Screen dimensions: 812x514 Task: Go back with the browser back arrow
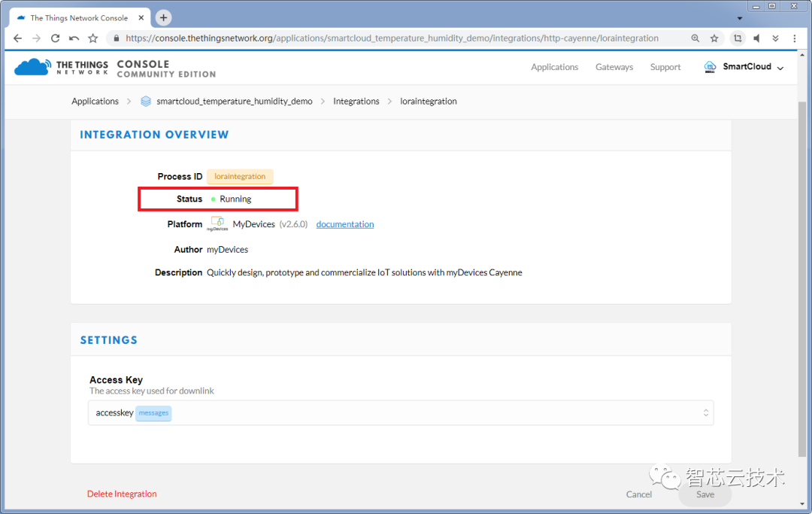17,38
